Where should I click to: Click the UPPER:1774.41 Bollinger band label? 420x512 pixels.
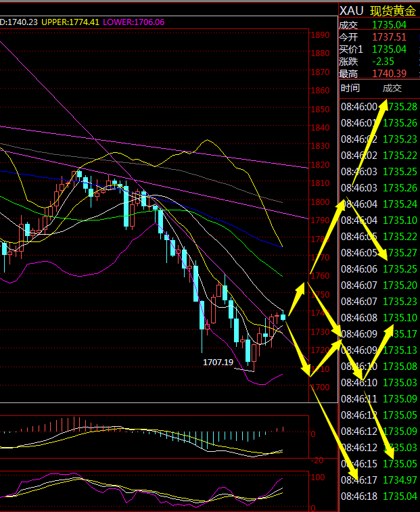[70, 22]
